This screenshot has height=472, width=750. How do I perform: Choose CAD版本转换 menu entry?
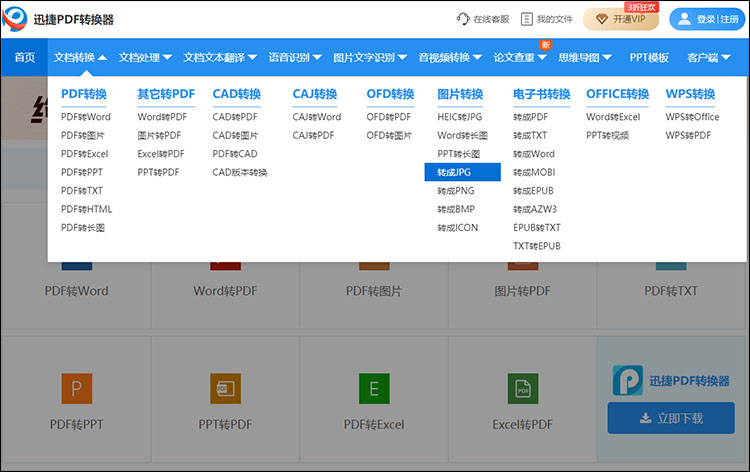[x=240, y=172]
